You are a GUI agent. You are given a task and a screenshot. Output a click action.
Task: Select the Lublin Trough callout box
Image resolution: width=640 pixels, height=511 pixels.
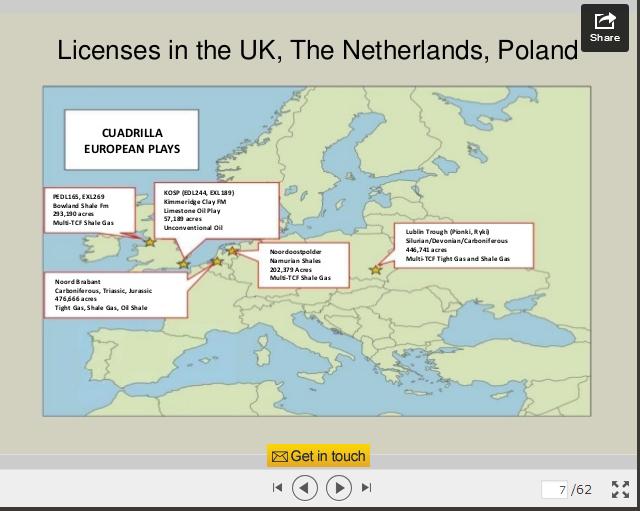463,245
